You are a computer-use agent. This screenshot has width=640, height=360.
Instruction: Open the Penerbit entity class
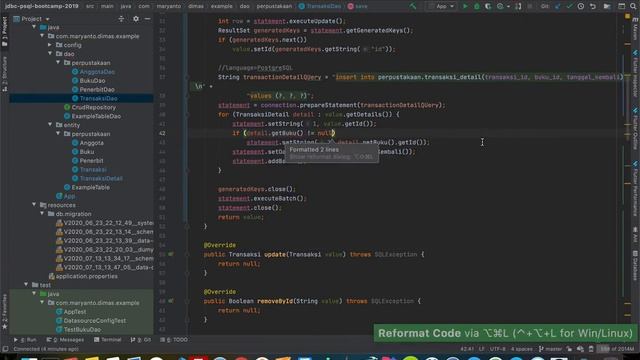coord(88,161)
